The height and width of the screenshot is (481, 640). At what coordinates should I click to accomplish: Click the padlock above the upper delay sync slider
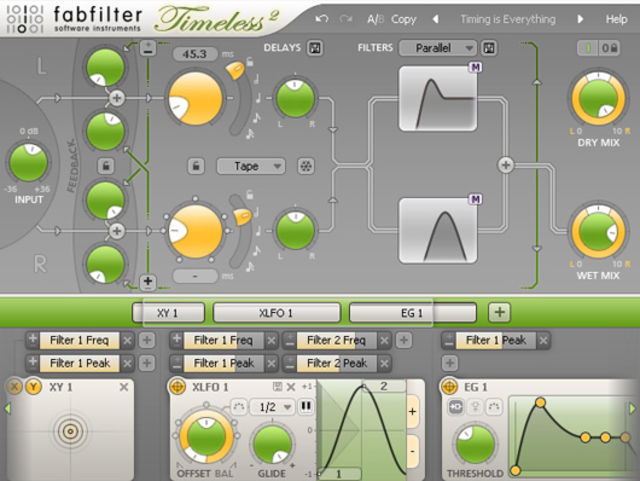(249, 62)
